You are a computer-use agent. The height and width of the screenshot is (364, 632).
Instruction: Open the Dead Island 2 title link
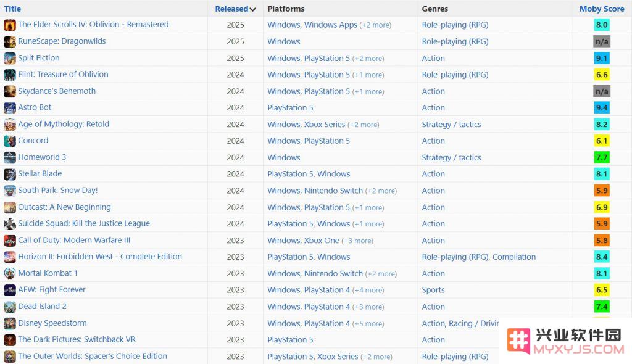pos(43,306)
